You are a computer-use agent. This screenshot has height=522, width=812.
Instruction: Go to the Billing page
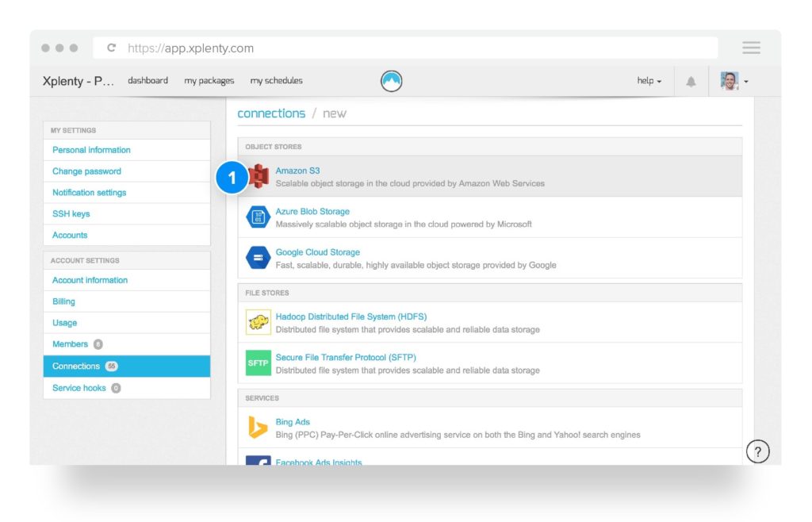pyautogui.click(x=63, y=301)
